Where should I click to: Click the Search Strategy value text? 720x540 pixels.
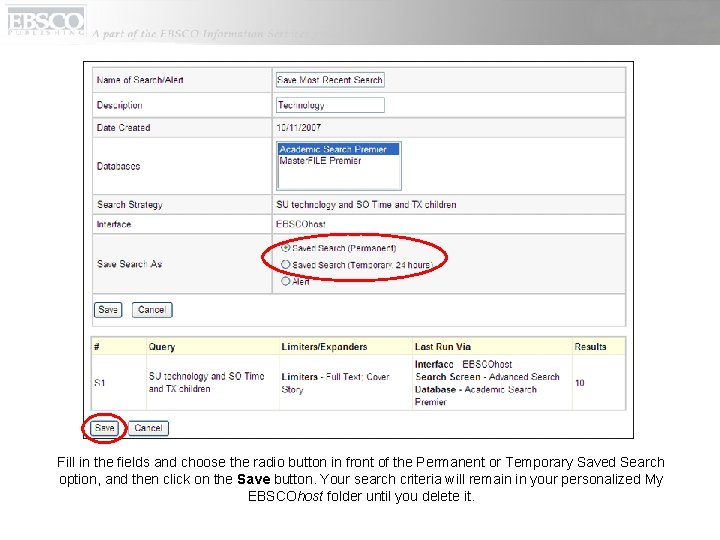pos(366,205)
